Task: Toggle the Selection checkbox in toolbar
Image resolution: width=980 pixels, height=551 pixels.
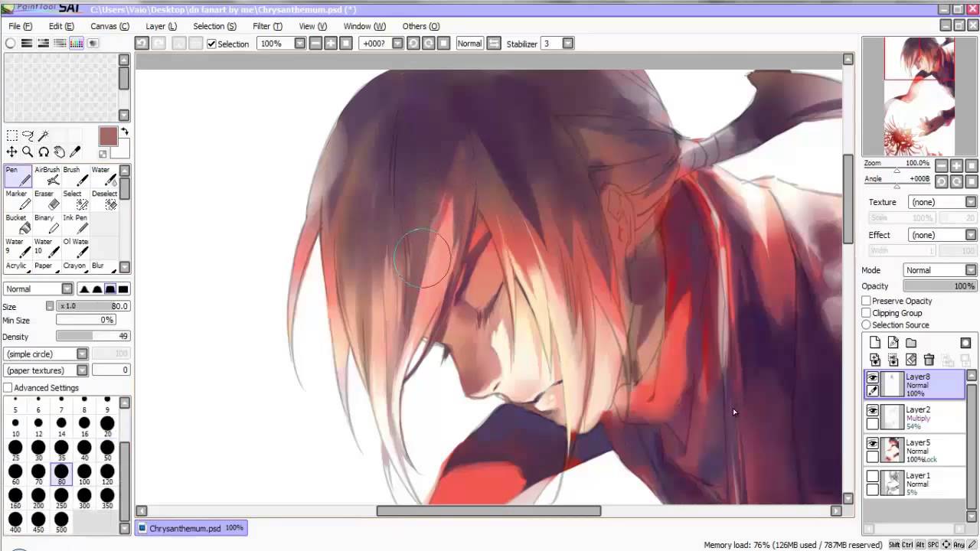Action: [x=212, y=44]
